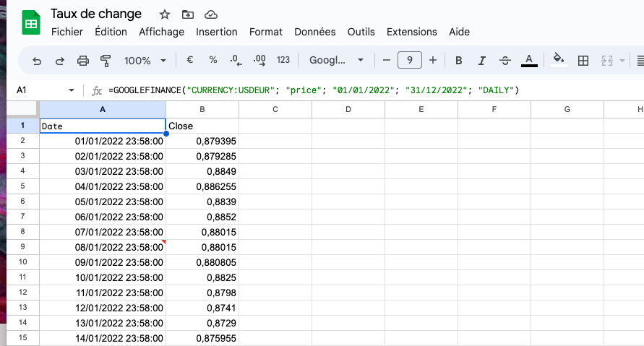Star the Taux de change document
This screenshot has width=644, height=346.
tap(165, 14)
